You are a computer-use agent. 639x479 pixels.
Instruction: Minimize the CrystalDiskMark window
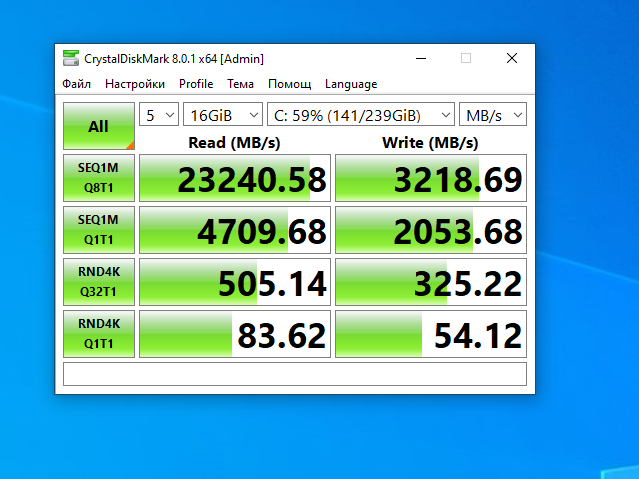(421, 58)
